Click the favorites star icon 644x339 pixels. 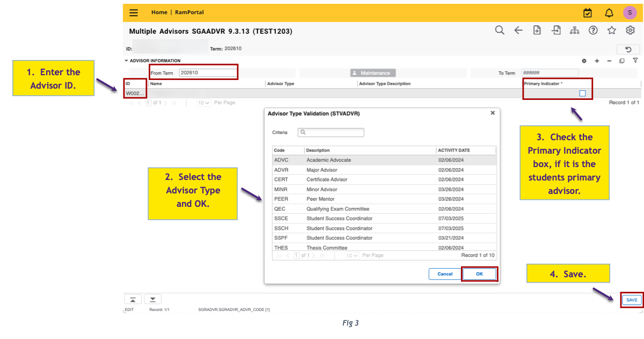pyautogui.click(x=612, y=30)
